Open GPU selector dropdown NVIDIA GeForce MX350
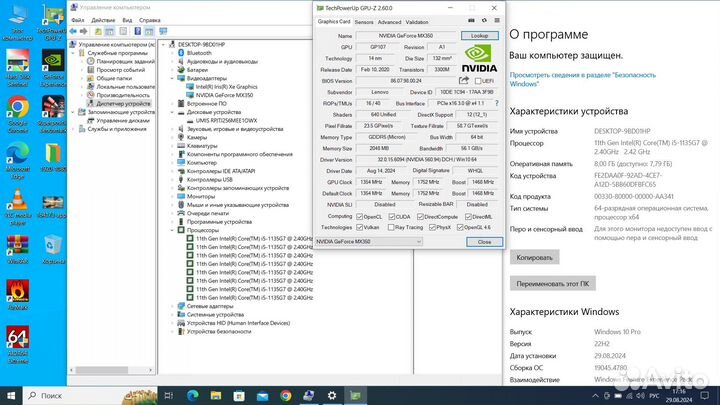This screenshot has width=720, height=405. tap(368, 242)
